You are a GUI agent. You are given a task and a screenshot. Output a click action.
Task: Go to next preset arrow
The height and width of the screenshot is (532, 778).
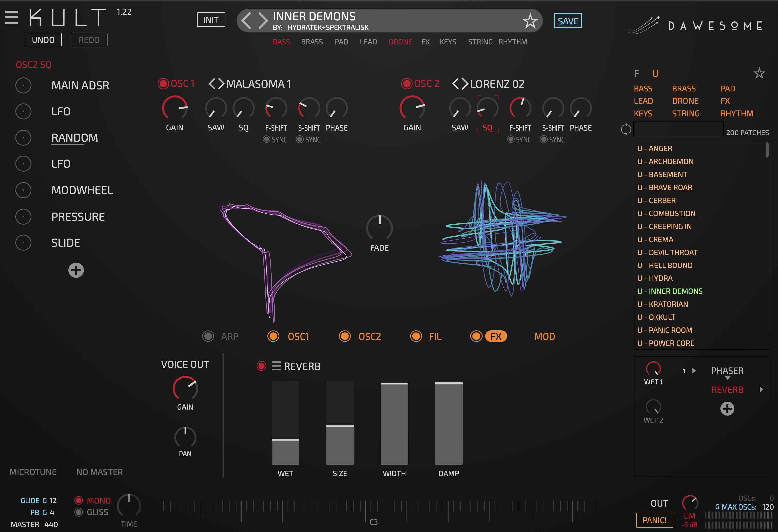point(263,21)
